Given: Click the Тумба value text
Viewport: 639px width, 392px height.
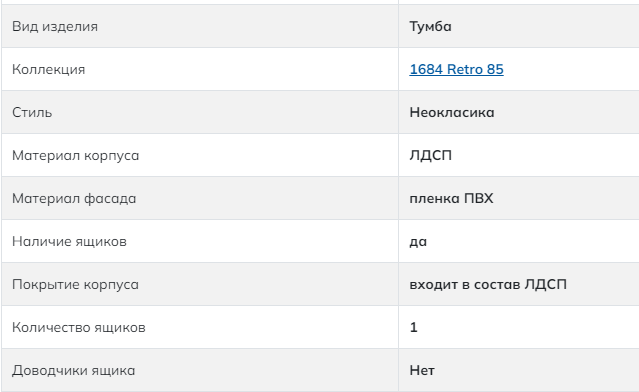Looking at the screenshot, I should 430,26.
